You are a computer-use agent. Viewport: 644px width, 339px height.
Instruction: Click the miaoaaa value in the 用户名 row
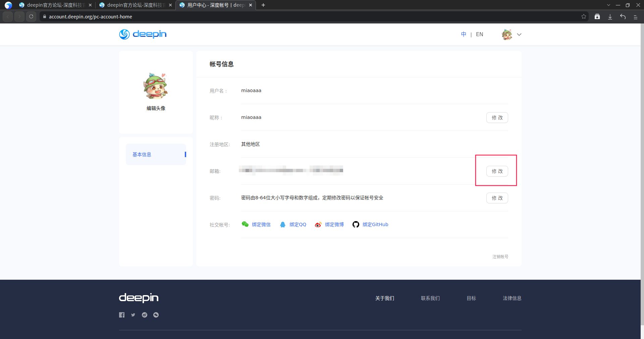(x=251, y=90)
